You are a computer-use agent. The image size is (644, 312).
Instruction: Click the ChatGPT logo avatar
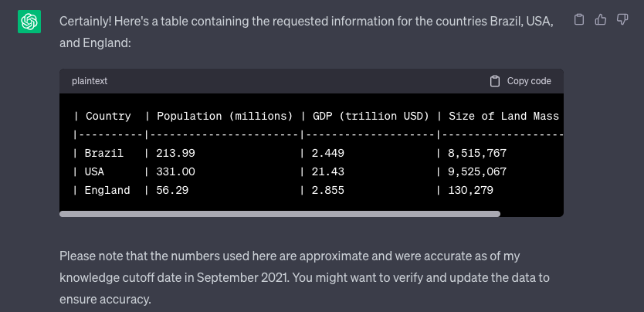point(29,22)
